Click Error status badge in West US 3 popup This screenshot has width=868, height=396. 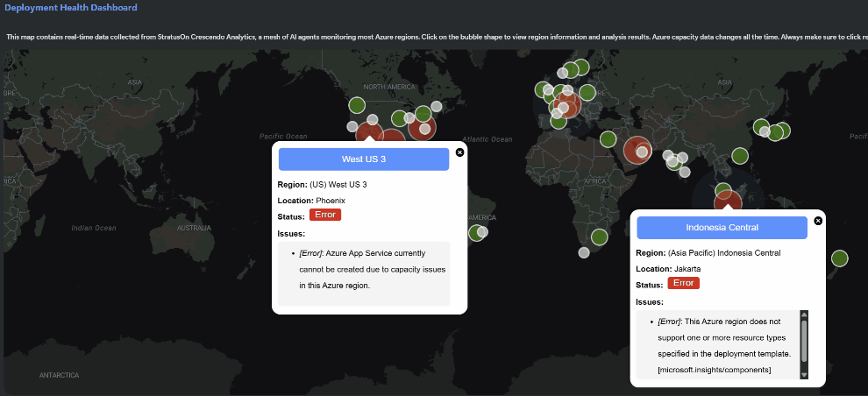coord(325,215)
